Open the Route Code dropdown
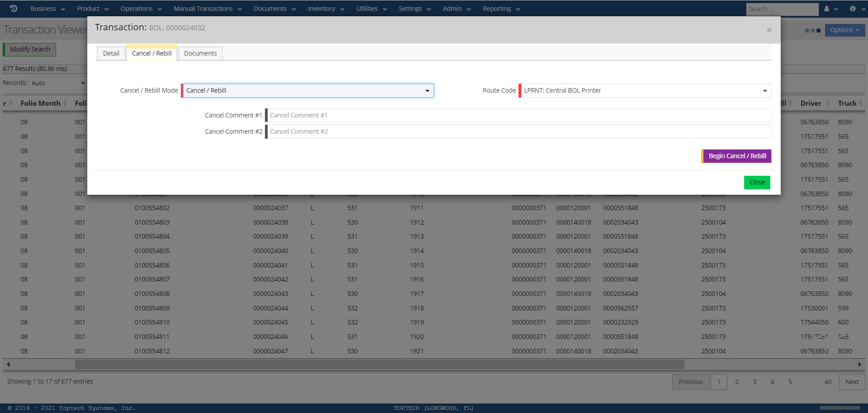The height and width of the screenshot is (413, 868). coord(645,91)
